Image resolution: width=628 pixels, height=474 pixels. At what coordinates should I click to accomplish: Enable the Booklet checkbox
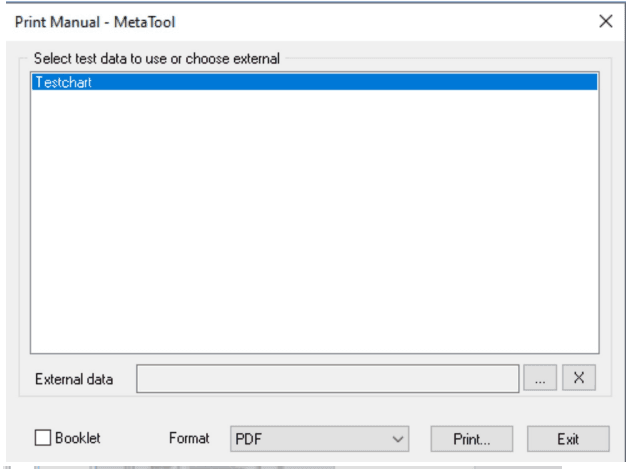click(43, 438)
